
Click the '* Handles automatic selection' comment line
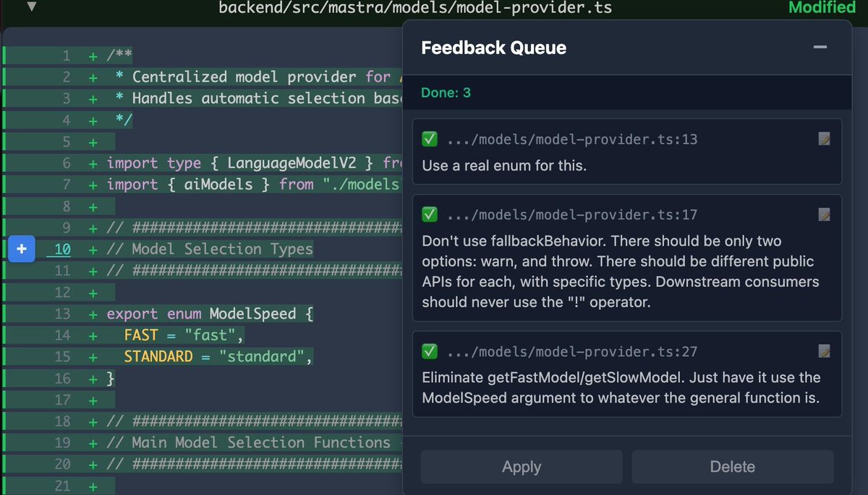point(258,99)
